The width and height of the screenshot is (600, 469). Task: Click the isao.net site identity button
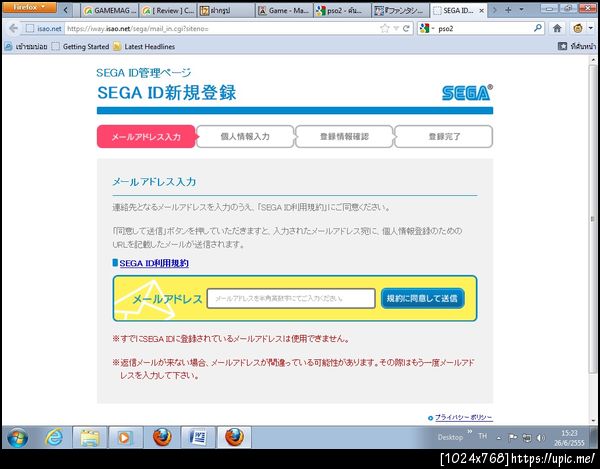click(43, 28)
